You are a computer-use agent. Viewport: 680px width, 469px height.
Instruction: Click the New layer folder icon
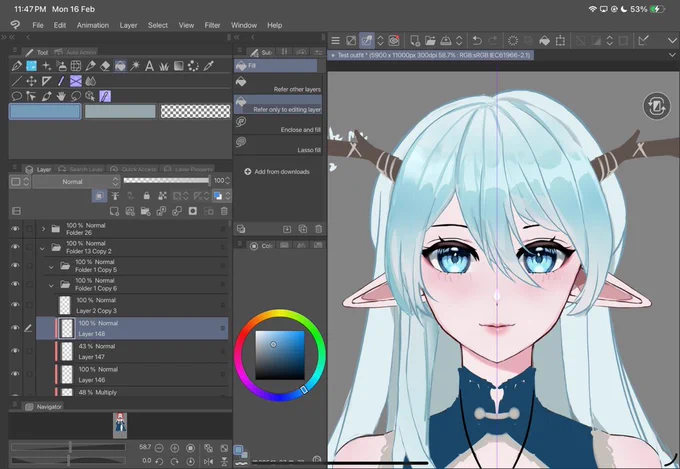point(145,211)
